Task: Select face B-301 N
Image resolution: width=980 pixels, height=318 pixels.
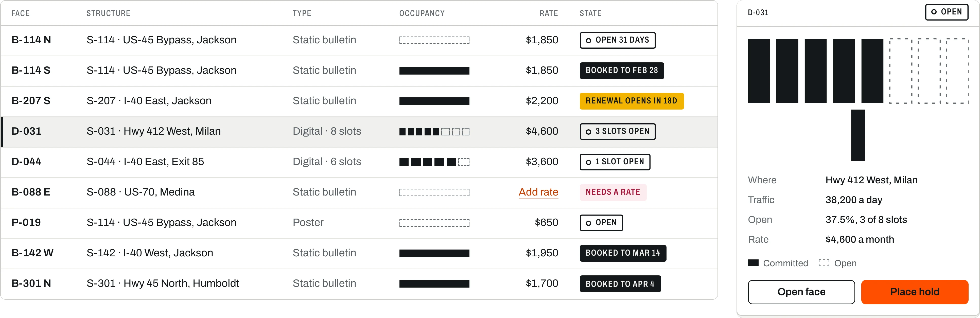Action: point(359,284)
